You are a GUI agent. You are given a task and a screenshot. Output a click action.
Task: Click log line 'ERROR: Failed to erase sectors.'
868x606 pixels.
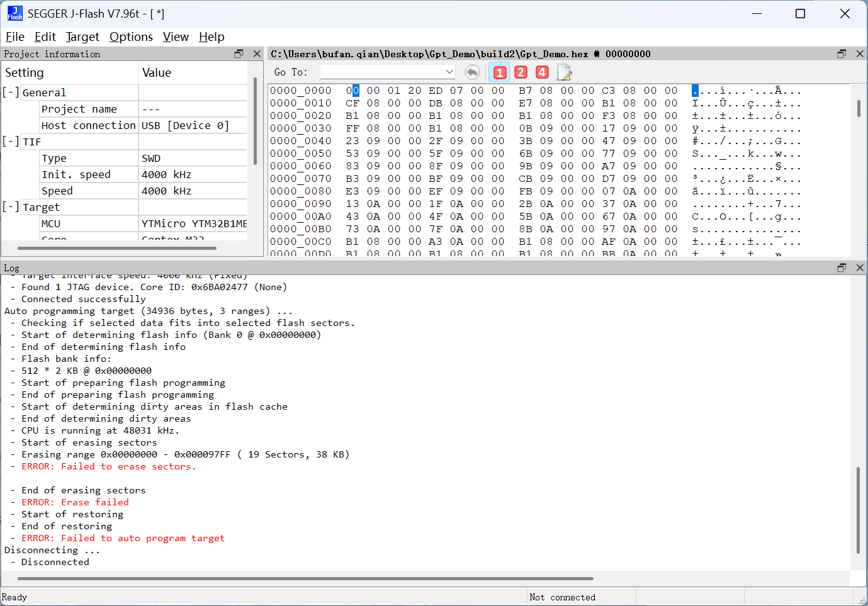tap(109, 466)
